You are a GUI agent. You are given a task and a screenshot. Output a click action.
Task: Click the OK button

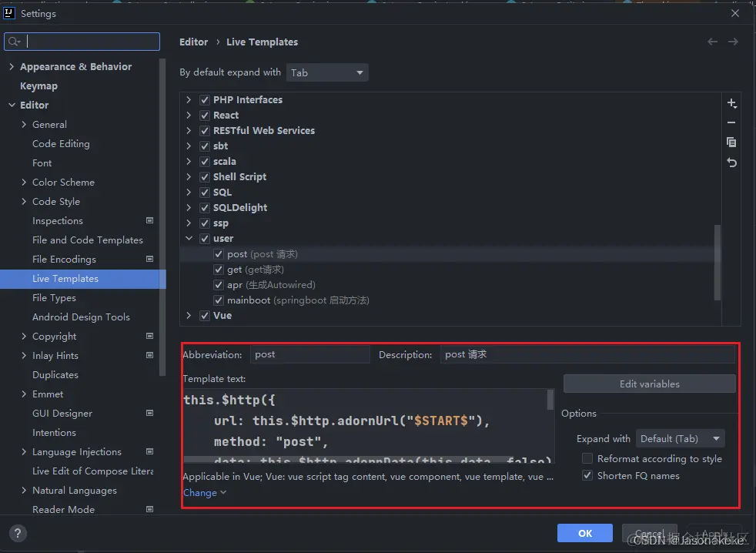[x=585, y=533]
